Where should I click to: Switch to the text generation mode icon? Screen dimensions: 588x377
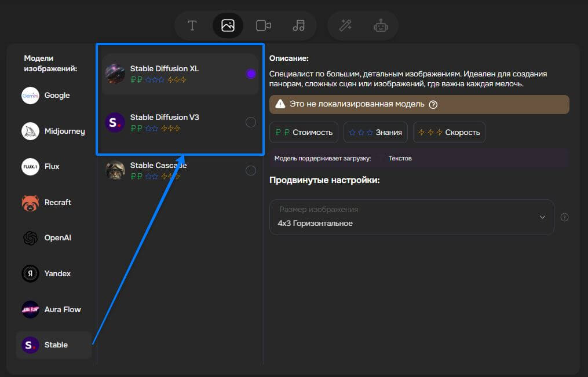(x=192, y=25)
